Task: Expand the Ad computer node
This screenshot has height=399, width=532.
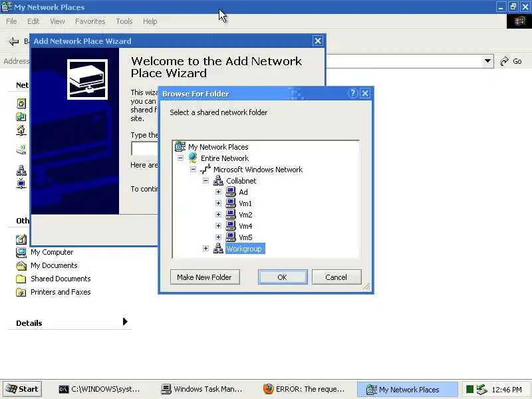Action: [218, 192]
